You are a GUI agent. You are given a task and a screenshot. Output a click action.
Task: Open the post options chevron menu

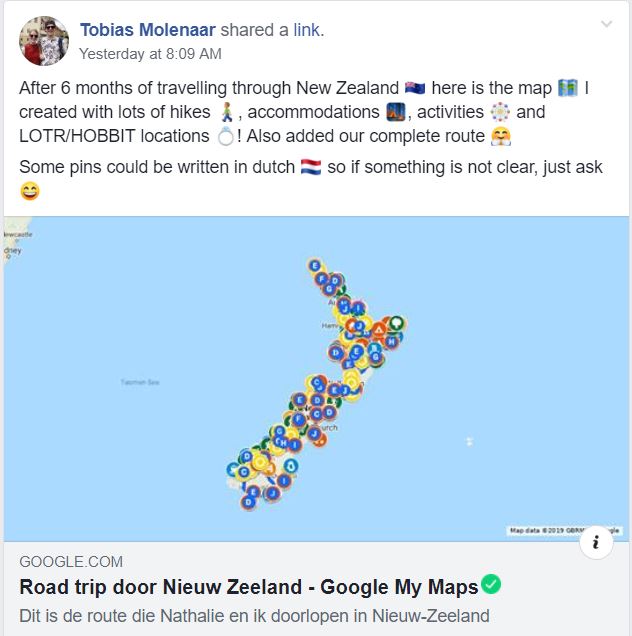click(x=606, y=24)
